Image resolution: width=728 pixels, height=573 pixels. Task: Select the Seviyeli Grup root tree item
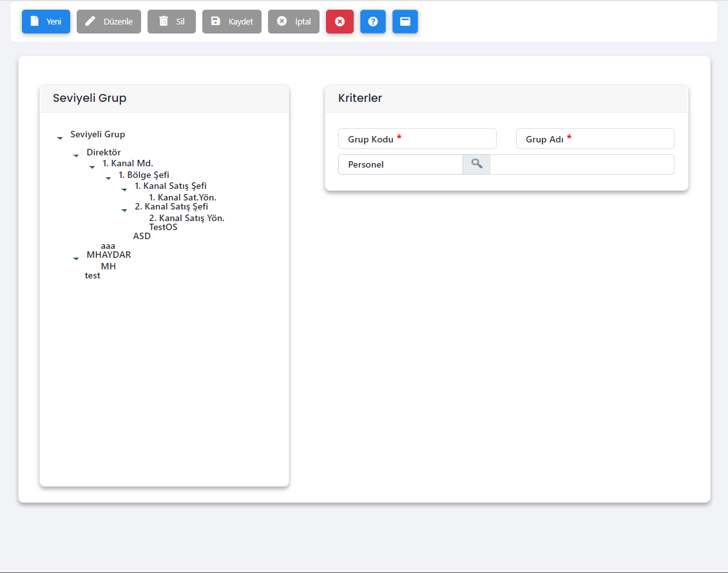pos(97,134)
